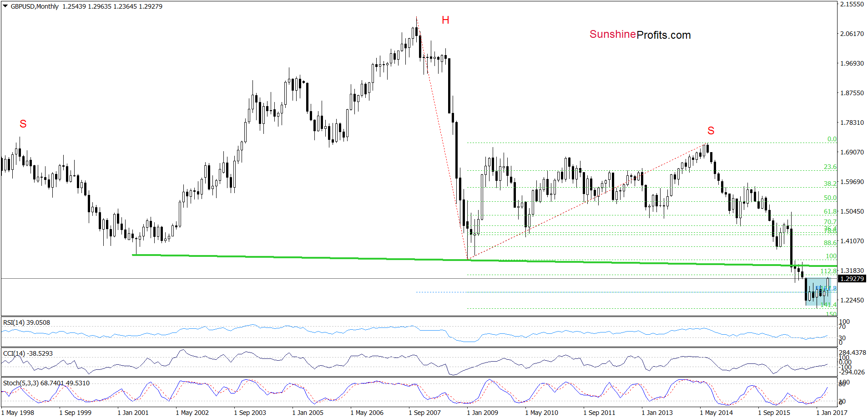
Task: Click the time axis label 1 Sep 2003
Action: (250, 413)
